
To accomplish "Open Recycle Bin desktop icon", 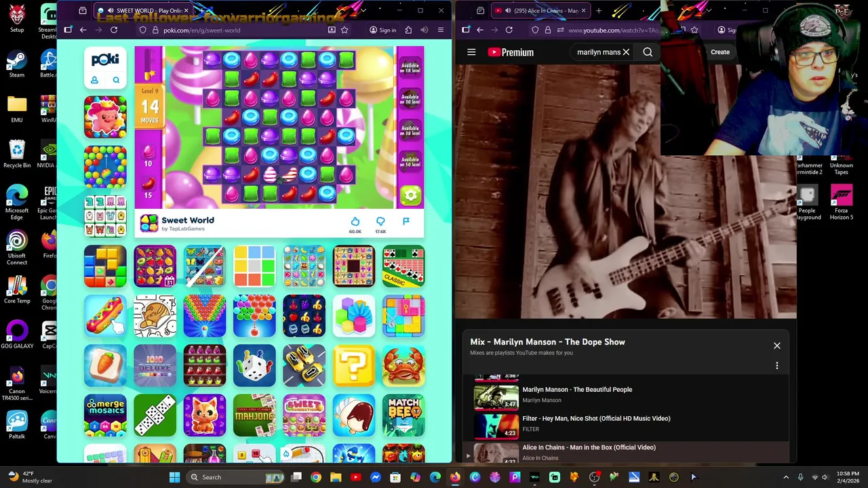I will (x=17, y=155).
